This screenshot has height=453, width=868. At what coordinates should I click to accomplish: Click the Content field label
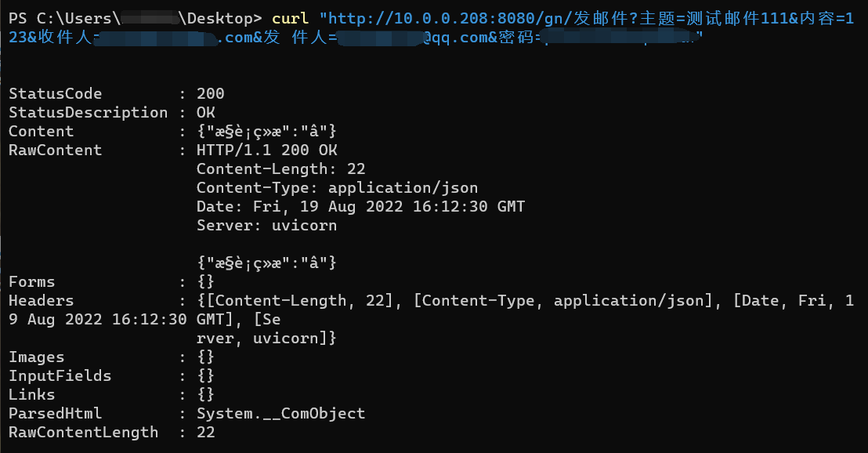(41, 131)
